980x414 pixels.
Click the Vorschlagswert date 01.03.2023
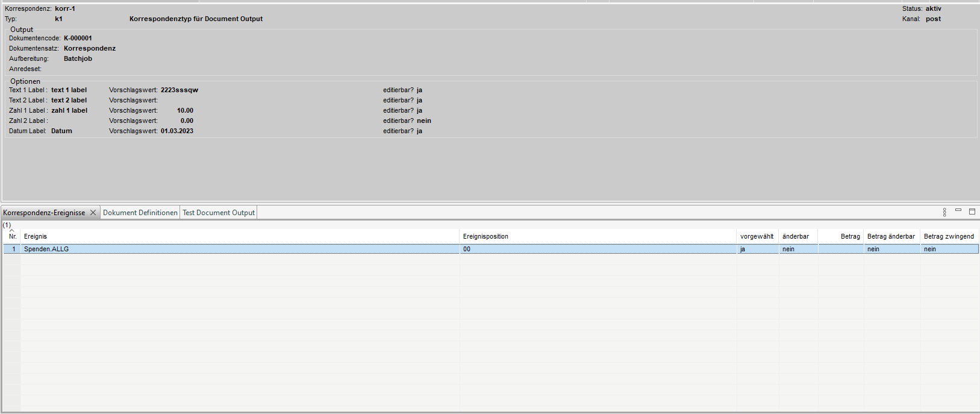click(x=177, y=131)
